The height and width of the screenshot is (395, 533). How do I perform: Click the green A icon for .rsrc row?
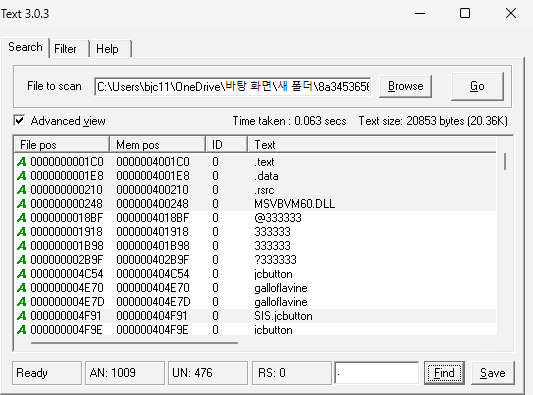click(x=22, y=190)
